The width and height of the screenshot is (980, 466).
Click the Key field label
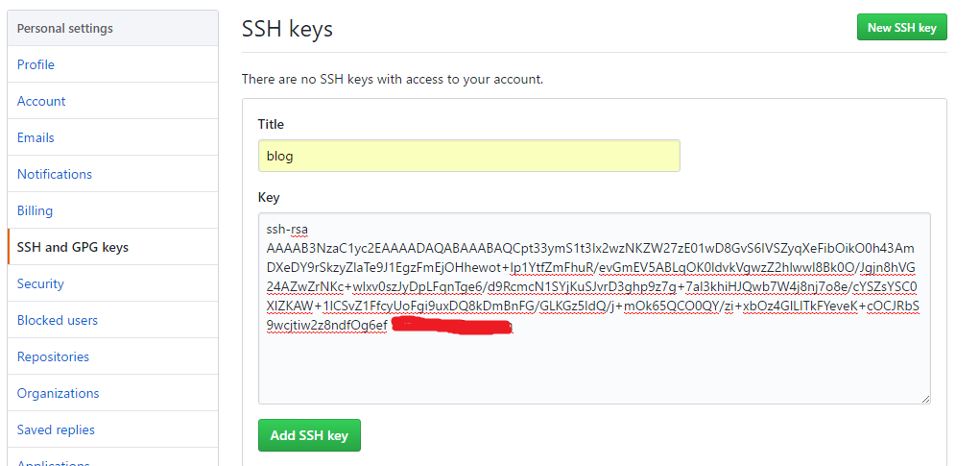coord(269,197)
